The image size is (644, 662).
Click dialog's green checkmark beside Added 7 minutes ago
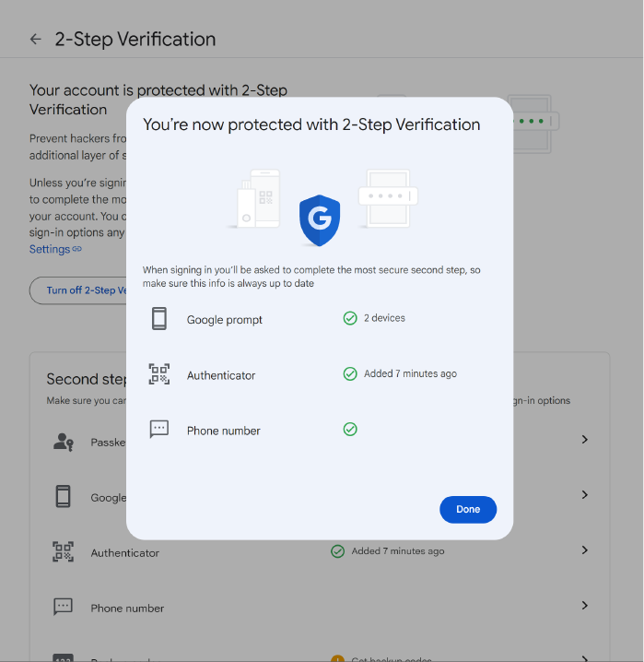(350, 373)
